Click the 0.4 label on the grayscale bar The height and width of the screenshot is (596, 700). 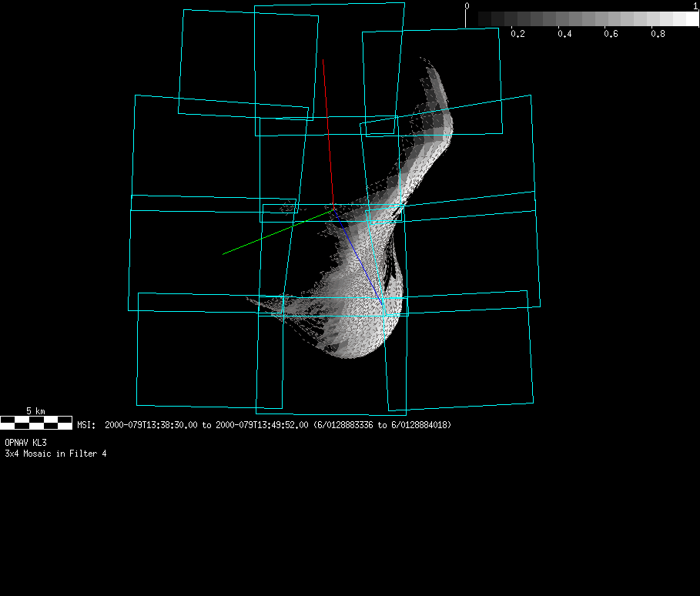(564, 34)
